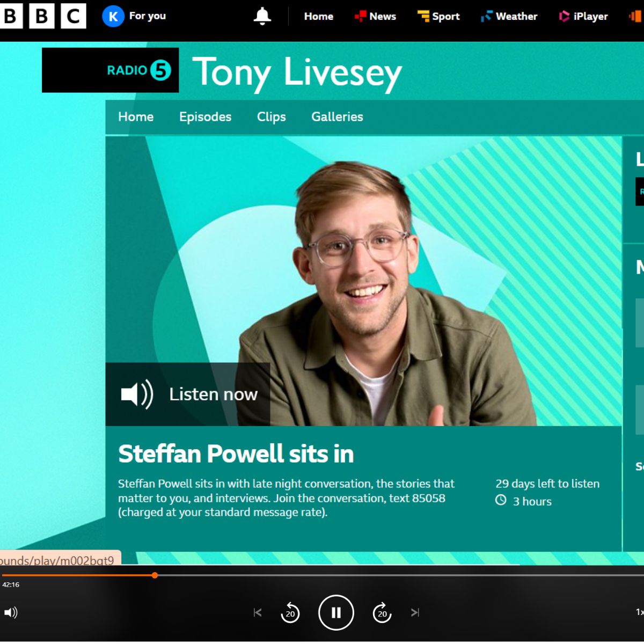This screenshot has width=644, height=644.
Task: Click the speaker icon beside Listen now
Action: pyautogui.click(x=137, y=394)
